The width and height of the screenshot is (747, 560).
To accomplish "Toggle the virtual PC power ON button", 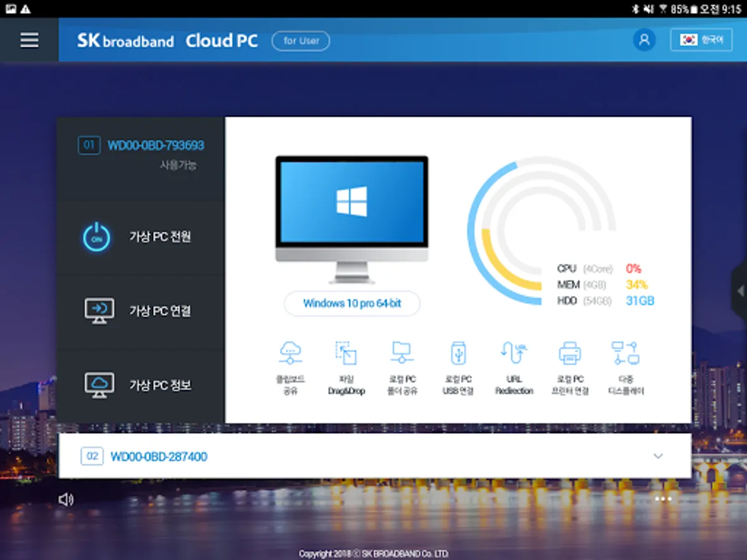I will pos(96,237).
